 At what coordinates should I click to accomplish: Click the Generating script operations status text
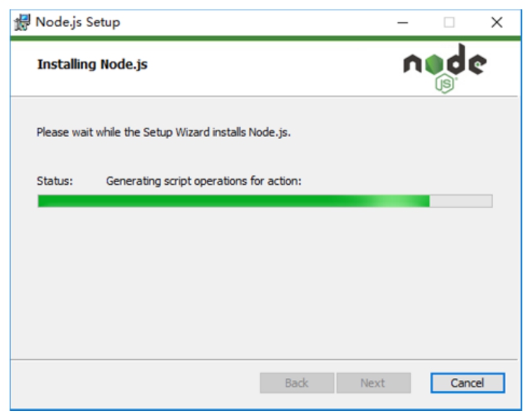[204, 181]
